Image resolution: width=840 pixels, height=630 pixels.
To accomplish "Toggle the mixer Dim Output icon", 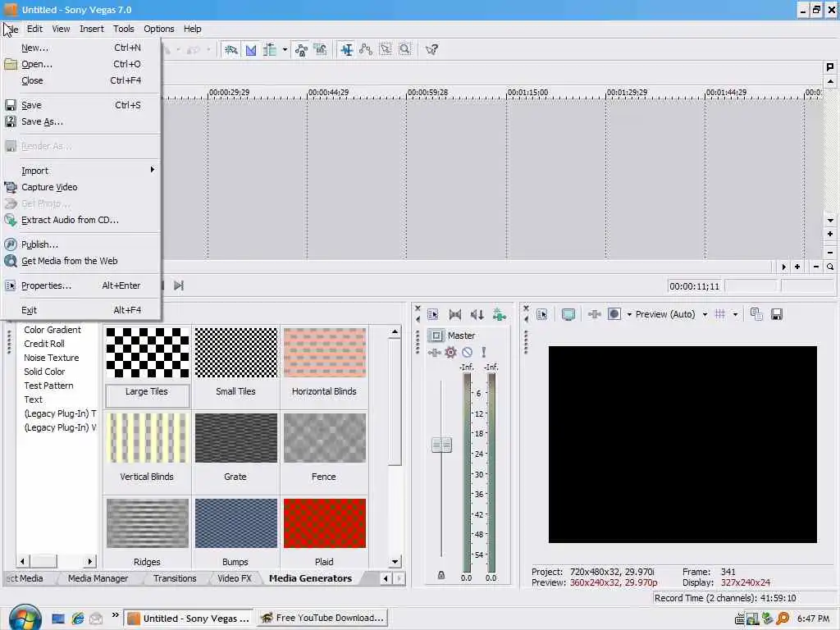I will pos(477,314).
